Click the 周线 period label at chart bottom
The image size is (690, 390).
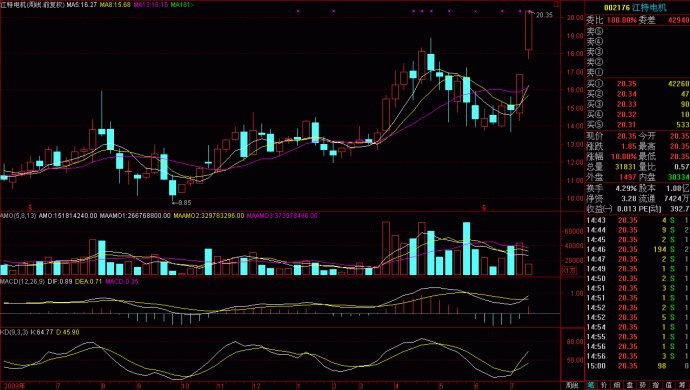[572, 385]
